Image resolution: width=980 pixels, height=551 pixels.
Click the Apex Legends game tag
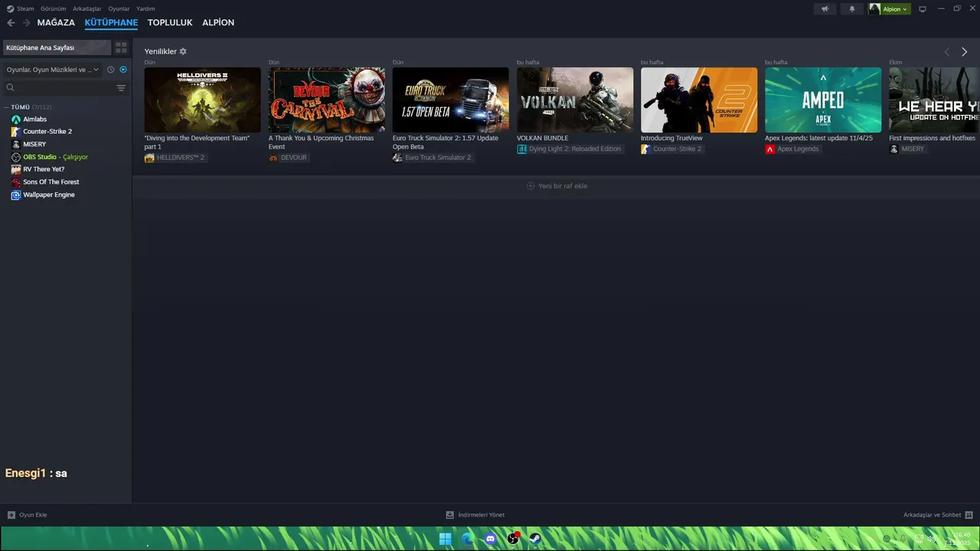tap(793, 149)
